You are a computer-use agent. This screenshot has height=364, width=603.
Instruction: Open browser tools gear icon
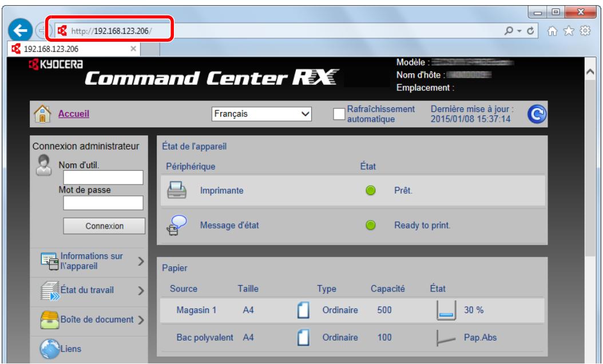coord(585,31)
